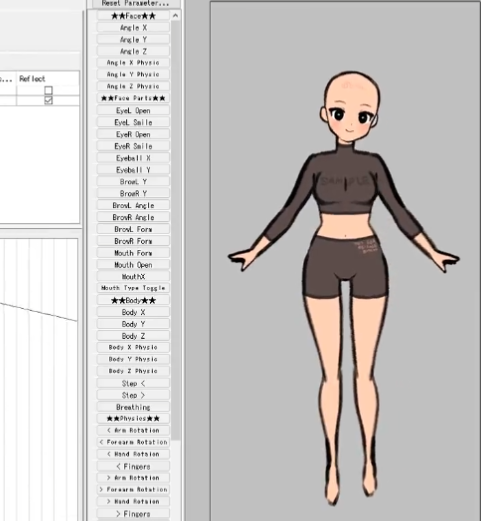Select the Angle Z Physic parameter
The height and width of the screenshot is (521, 481).
[x=133, y=86]
